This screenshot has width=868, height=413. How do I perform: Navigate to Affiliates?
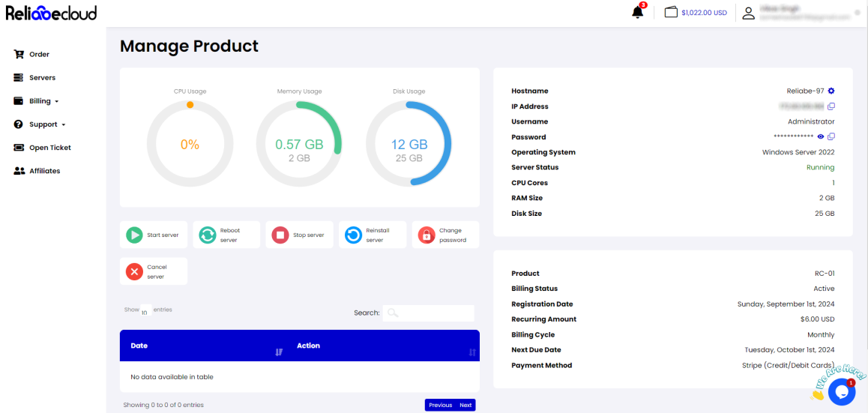(x=44, y=170)
